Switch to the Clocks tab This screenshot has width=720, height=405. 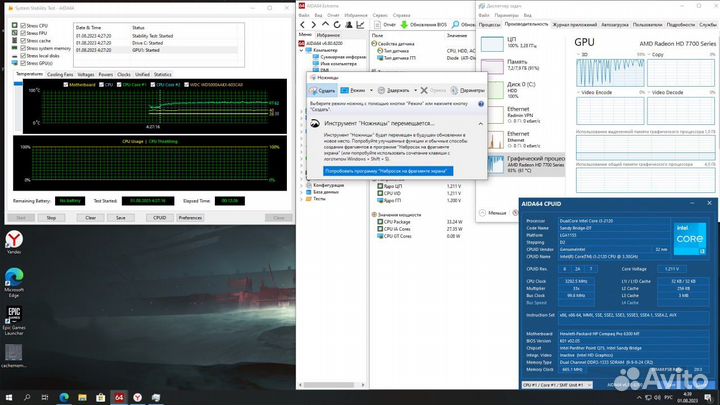tap(124, 74)
